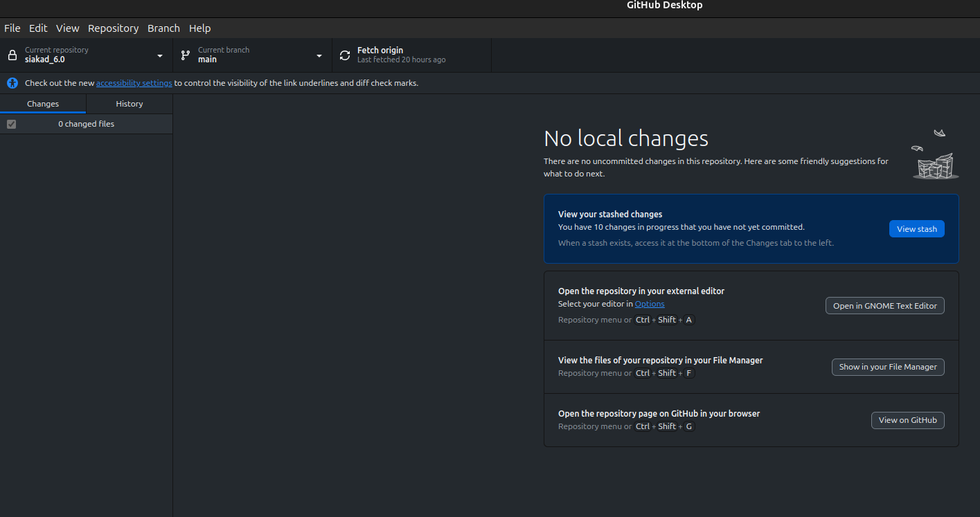980x517 pixels.
Task: Click the View on GitHub button
Action: coord(907,420)
